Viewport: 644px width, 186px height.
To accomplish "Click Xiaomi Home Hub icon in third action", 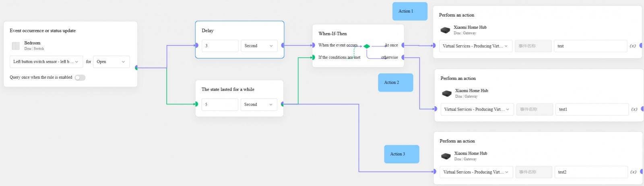I will click(446, 156).
